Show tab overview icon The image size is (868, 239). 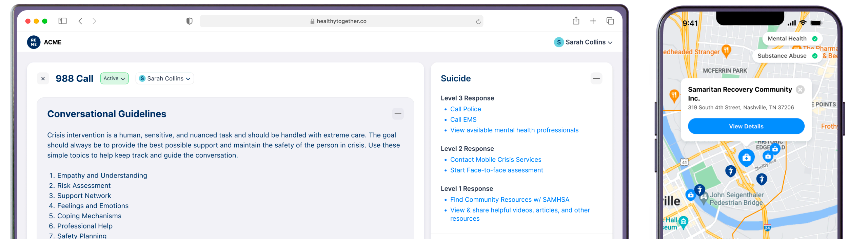pos(610,21)
